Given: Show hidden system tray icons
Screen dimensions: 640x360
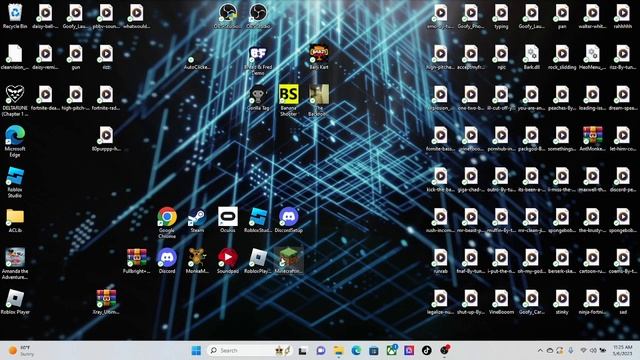Looking at the screenshot, I should (540, 351).
